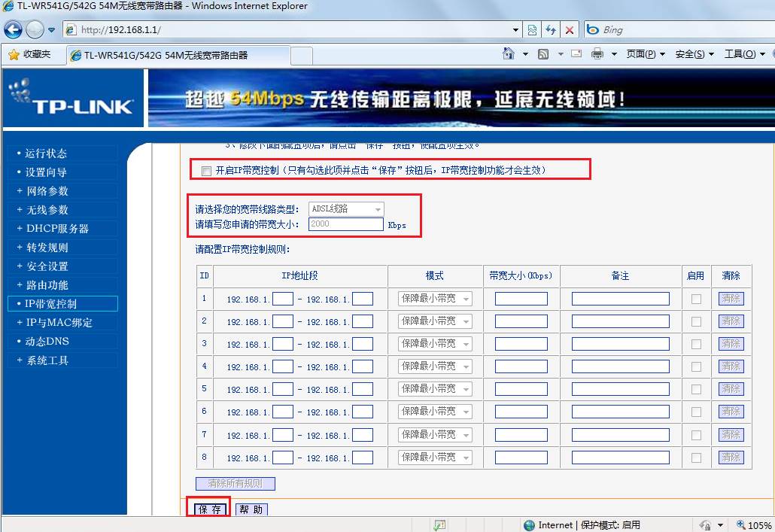Select IP带宽控制 in the sidebar
The image size is (775, 532).
[62, 303]
